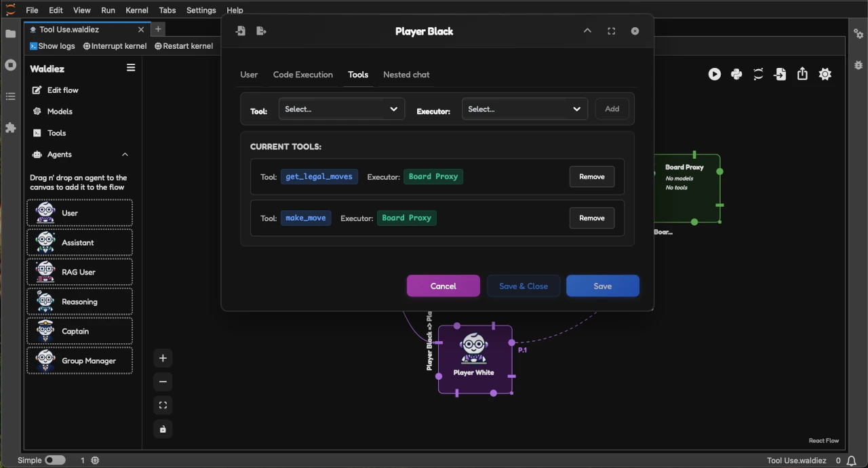
Task: Zoom in with the plus canvas control
Action: point(163,358)
